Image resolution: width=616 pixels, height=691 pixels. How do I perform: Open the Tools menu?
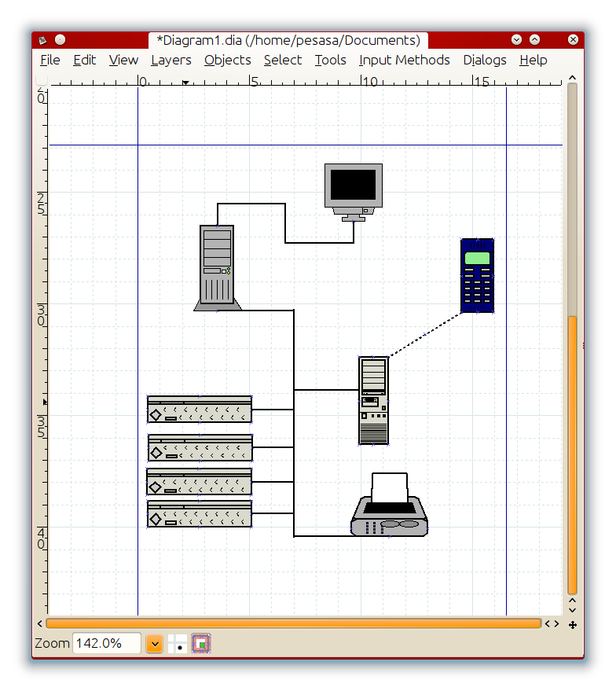(330, 60)
